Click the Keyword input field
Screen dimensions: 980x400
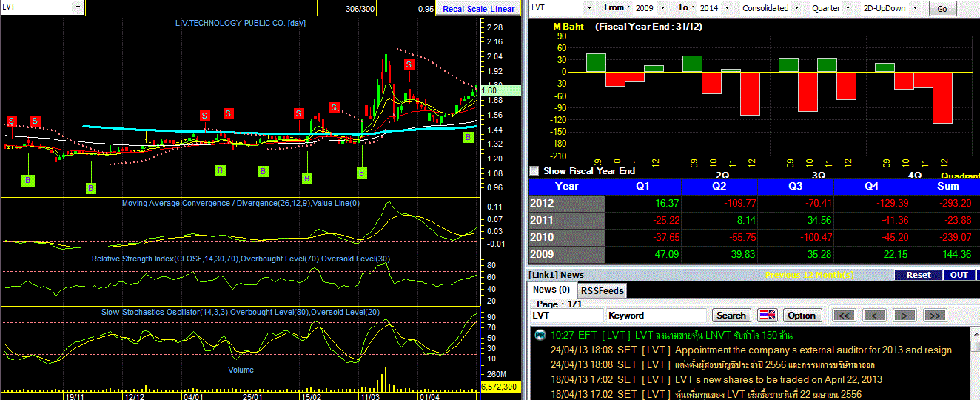pos(657,316)
